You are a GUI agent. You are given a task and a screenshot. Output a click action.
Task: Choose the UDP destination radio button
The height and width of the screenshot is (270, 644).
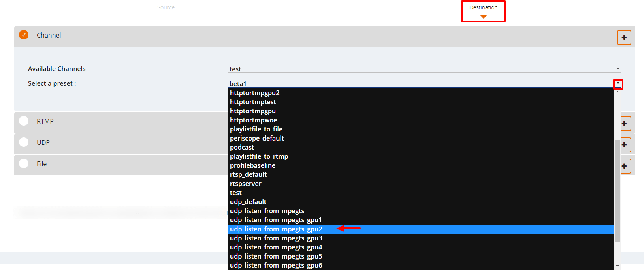coord(24,142)
